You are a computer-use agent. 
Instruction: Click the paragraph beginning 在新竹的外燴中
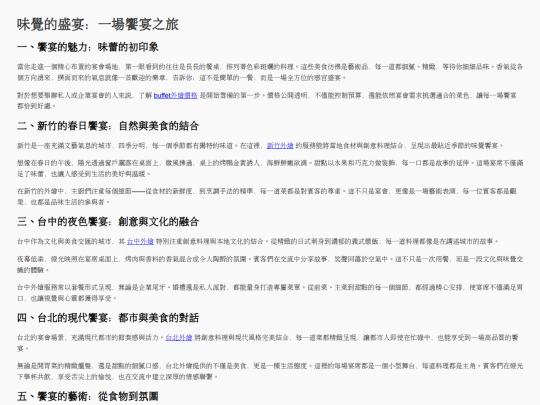[x=267, y=197]
